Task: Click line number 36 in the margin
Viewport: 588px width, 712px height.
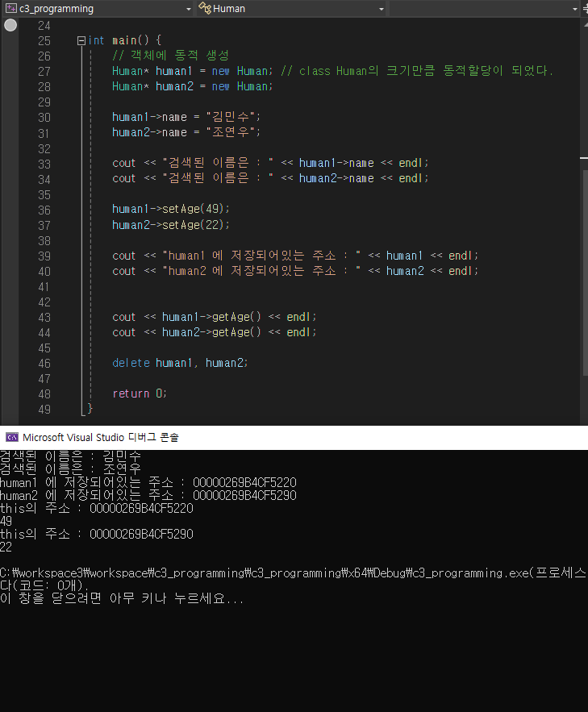Action: click(x=44, y=210)
